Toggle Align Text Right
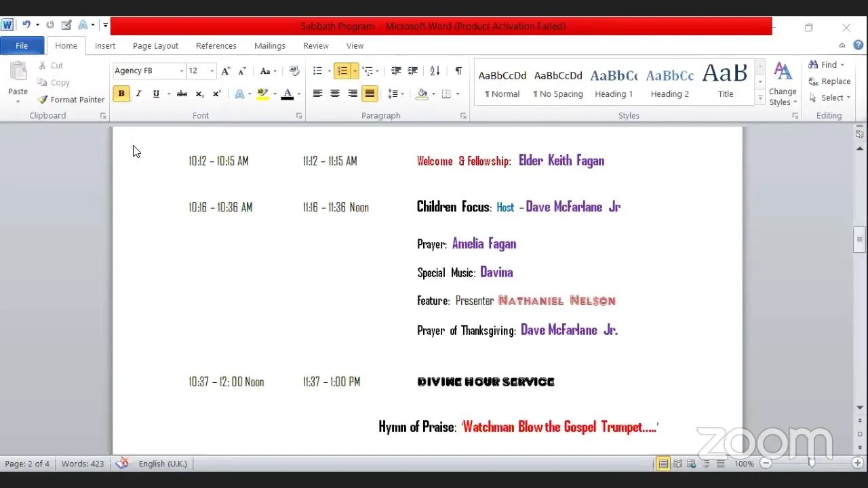This screenshot has width=868, height=488. point(352,94)
